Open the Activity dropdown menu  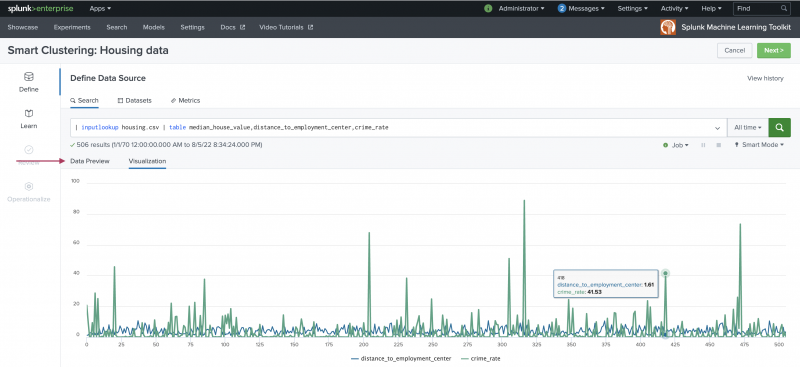point(674,9)
